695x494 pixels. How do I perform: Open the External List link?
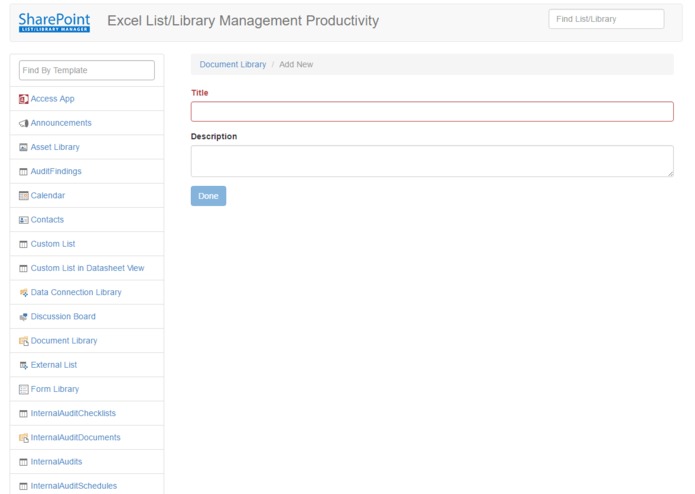coord(54,365)
